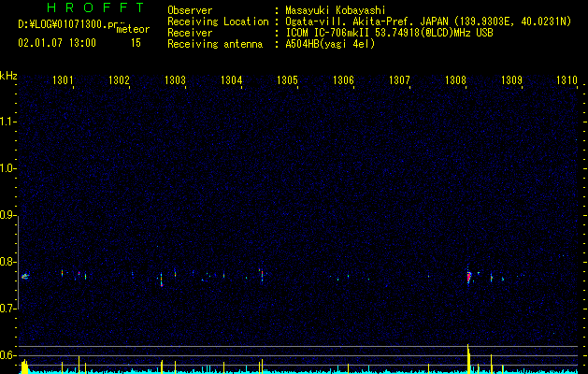
Task: Click the 1304 time axis marker
Action: click(232, 79)
